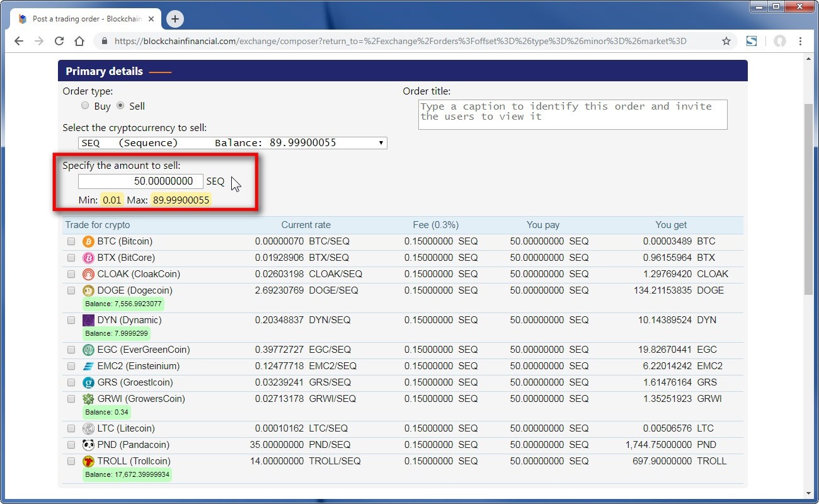Viewport: 819px width, 504px height.
Task: Click the Litecoin coin icon
Action: (88, 428)
